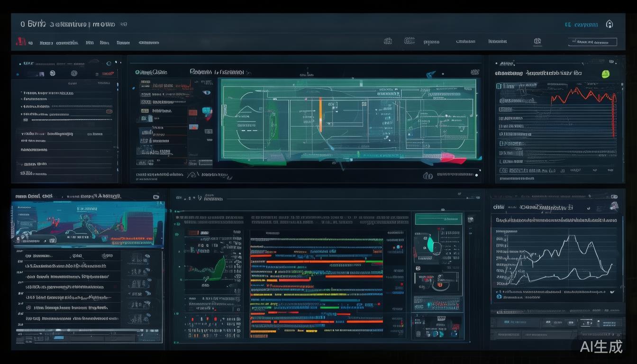Toggle the eye icon beside the green map
Viewport: 637px width, 364px height.
pyautogui.click(x=207, y=92)
